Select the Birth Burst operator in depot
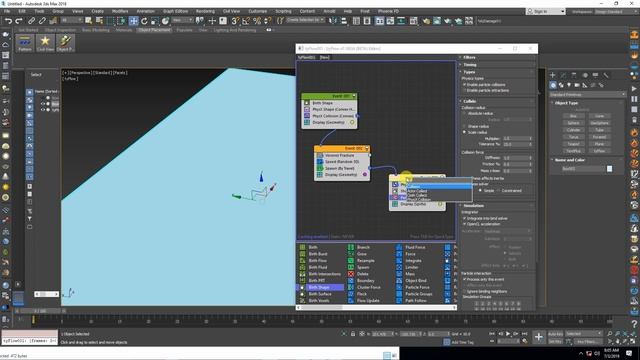 pyautogui.click(x=318, y=254)
